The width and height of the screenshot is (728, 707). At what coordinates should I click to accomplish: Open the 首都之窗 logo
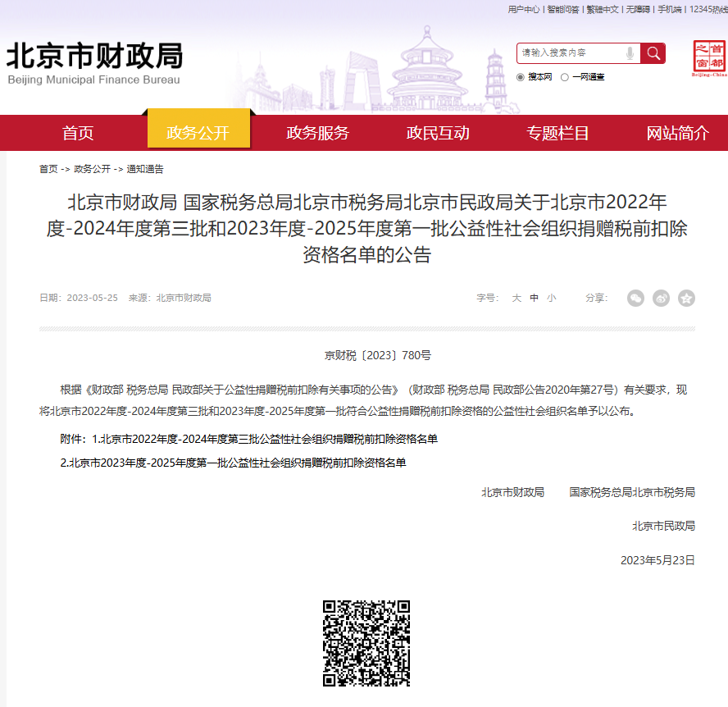coord(710,58)
